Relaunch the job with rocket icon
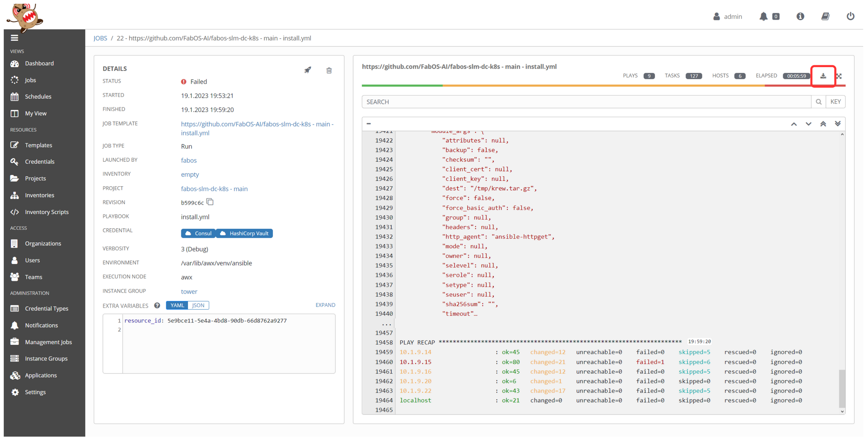Screen dimensions: 868x441 308,70
